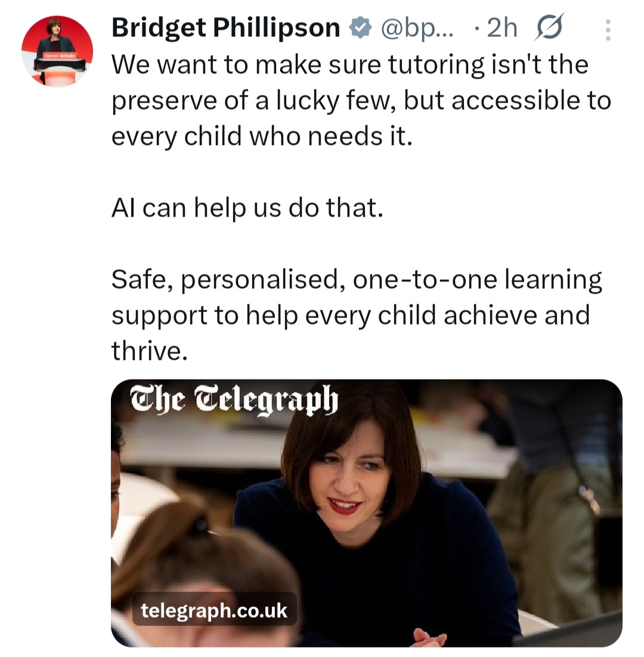Click the blue verified badge

tap(361, 28)
